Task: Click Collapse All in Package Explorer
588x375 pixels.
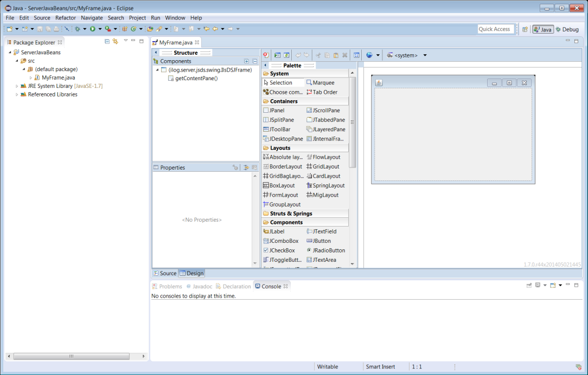Action: click(107, 42)
